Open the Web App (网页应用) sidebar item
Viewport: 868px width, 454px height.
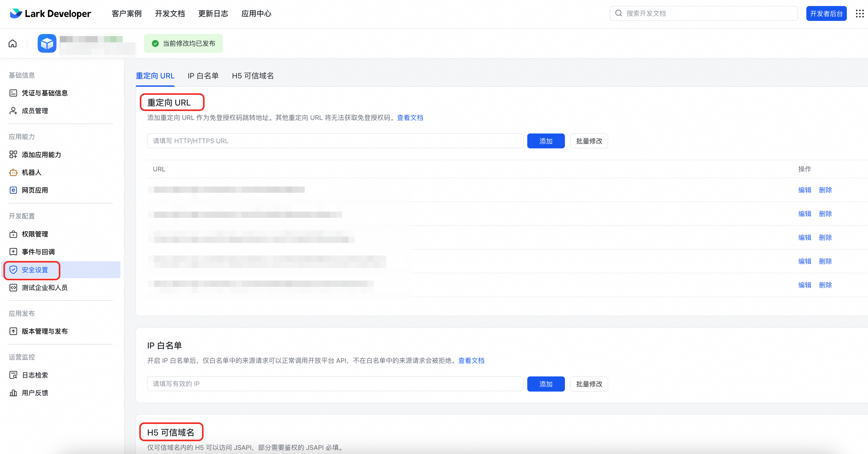point(35,190)
